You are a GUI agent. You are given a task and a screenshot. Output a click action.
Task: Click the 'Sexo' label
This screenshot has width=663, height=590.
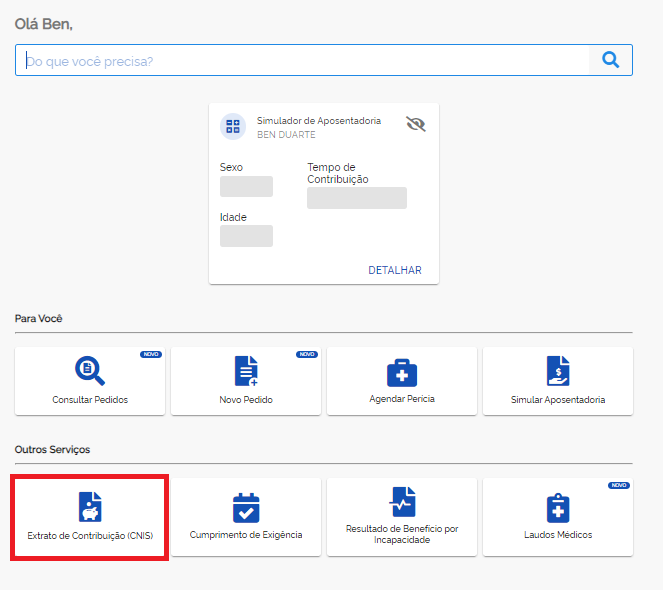pyautogui.click(x=231, y=167)
